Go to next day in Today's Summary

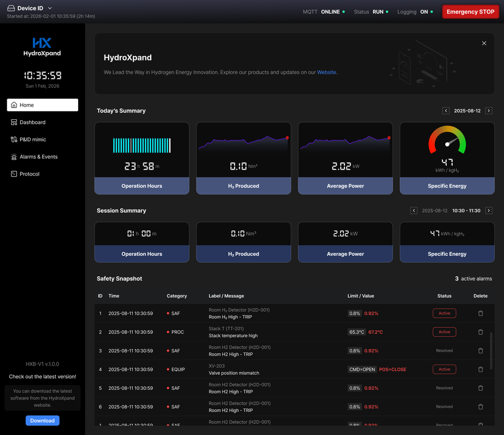pos(489,111)
